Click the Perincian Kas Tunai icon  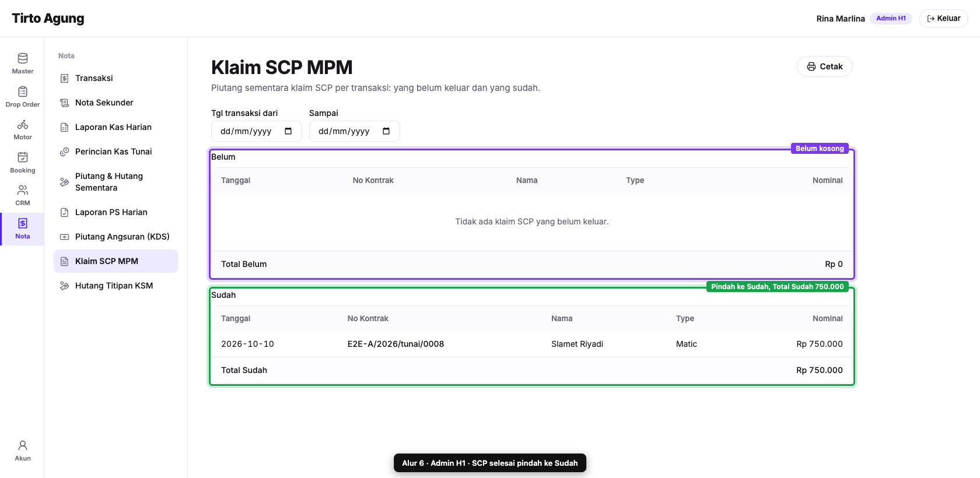click(65, 152)
